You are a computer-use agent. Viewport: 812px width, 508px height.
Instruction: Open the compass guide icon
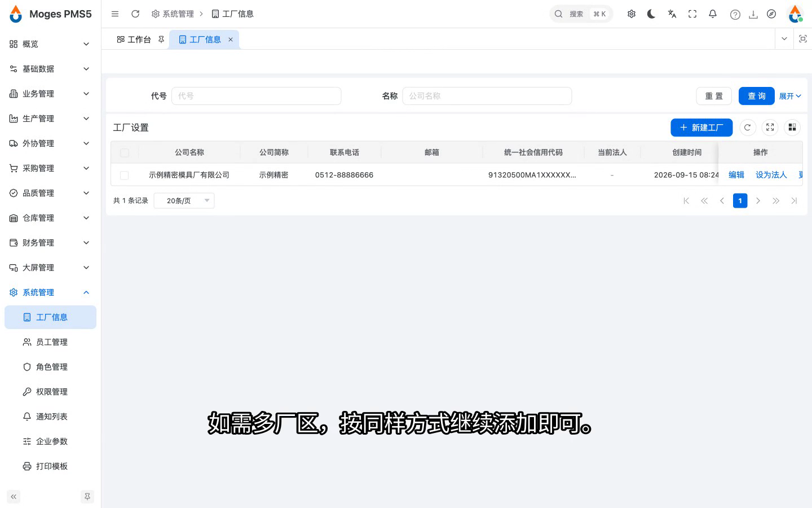coord(771,14)
